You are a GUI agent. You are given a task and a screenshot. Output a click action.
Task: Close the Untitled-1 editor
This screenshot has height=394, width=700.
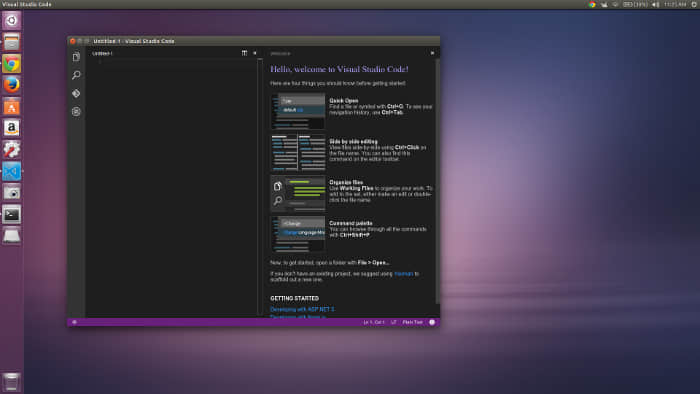point(255,53)
